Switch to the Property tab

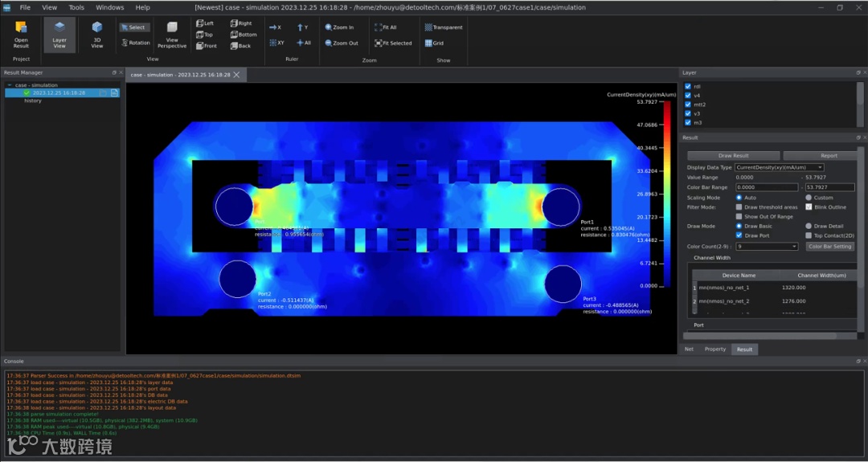pyautogui.click(x=714, y=350)
